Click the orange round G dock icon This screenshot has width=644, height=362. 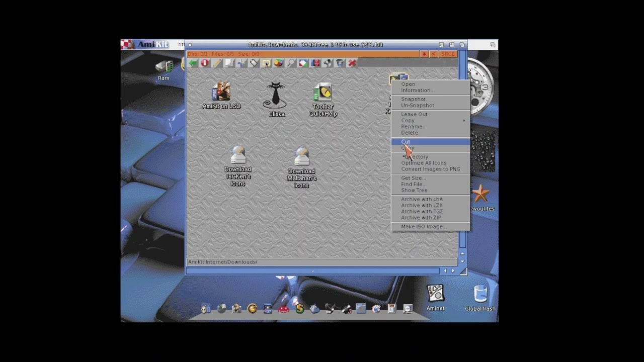click(x=252, y=308)
